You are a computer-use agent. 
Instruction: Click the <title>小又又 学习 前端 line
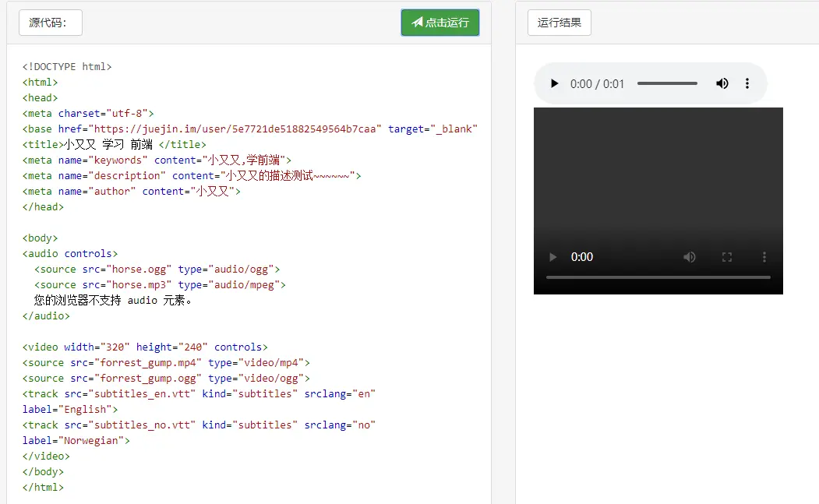[x=114, y=144]
